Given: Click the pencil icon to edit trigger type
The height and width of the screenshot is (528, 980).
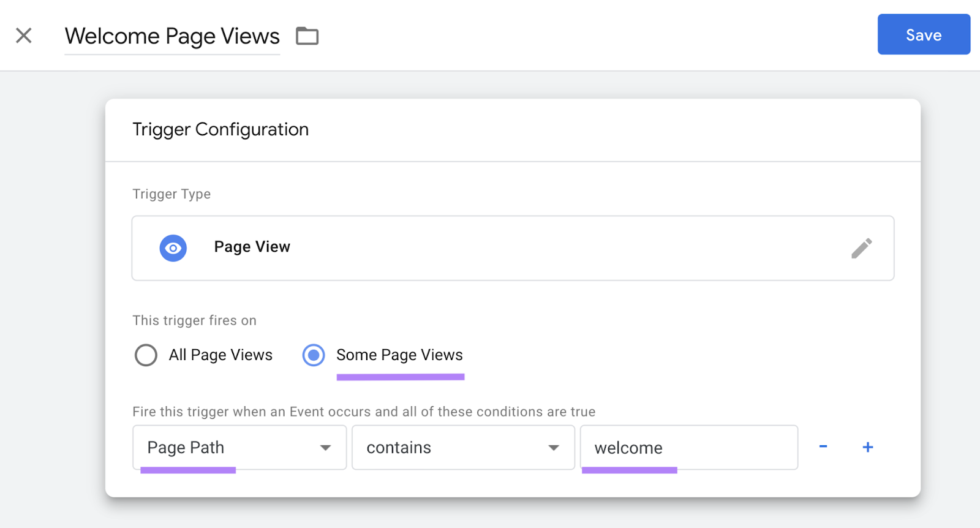Looking at the screenshot, I should click(861, 248).
